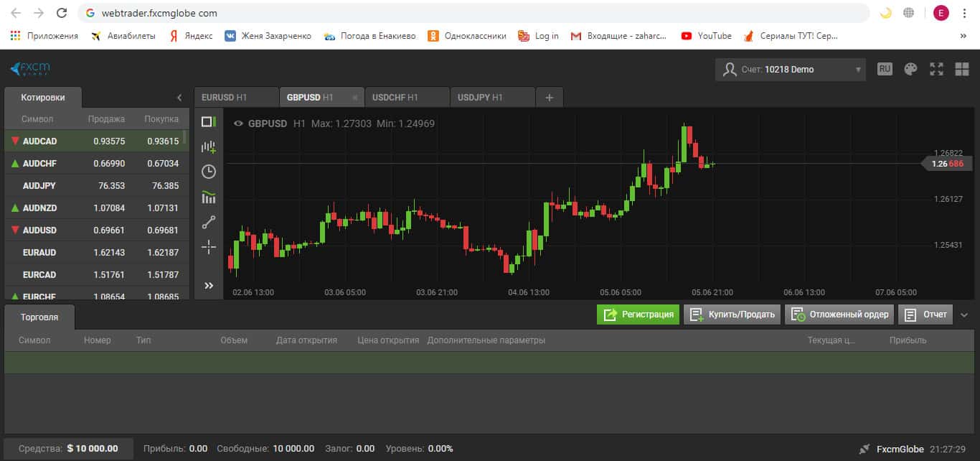Open the color theme palette icon
The height and width of the screenshot is (461, 980).
(910, 69)
